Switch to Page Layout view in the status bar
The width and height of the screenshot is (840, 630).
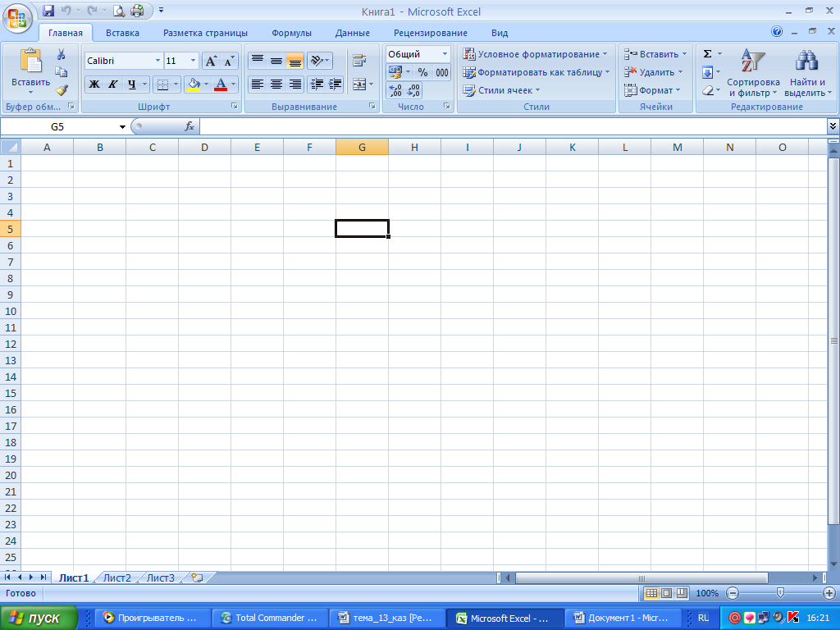[666, 593]
